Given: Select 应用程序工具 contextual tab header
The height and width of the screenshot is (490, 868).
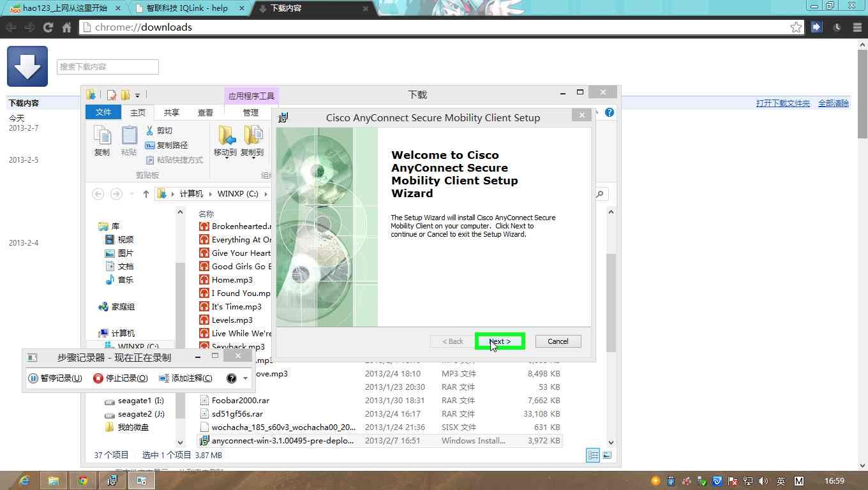Looking at the screenshot, I should click(251, 96).
